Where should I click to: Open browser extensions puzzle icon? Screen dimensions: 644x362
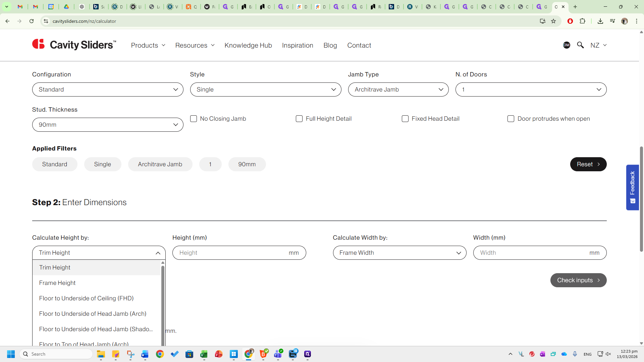[582, 21]
